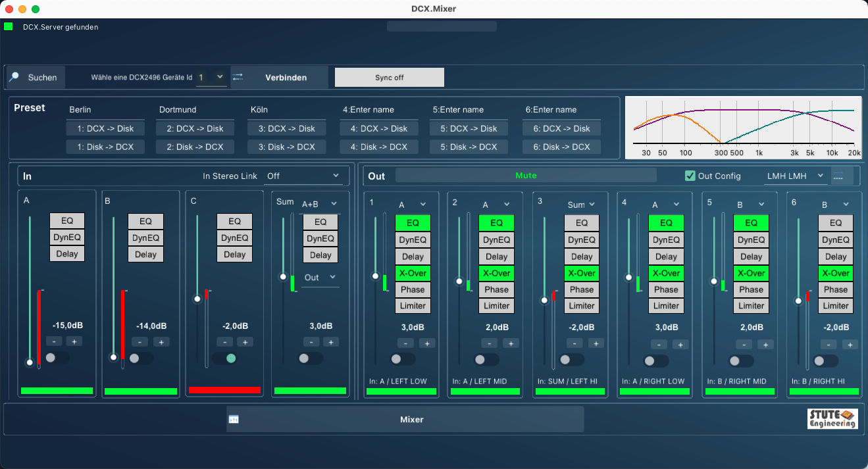
Task: Click the input A fader knob
Action: (29, 362)
